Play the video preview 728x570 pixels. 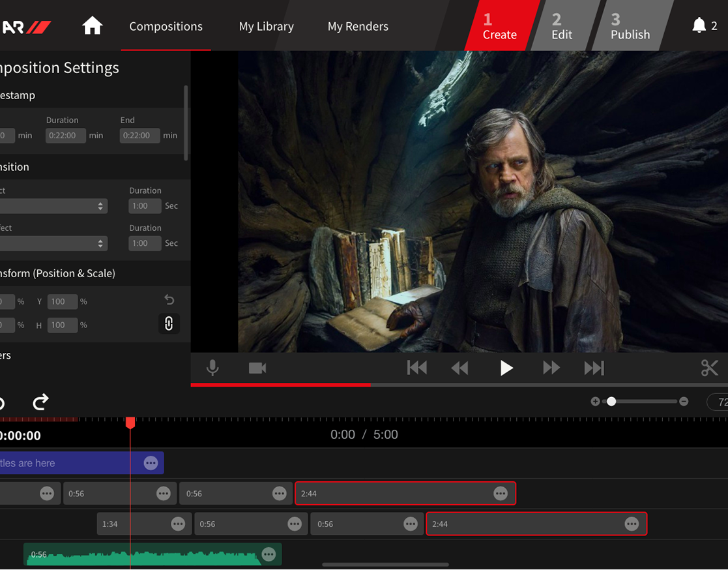(x=506, y=368)
